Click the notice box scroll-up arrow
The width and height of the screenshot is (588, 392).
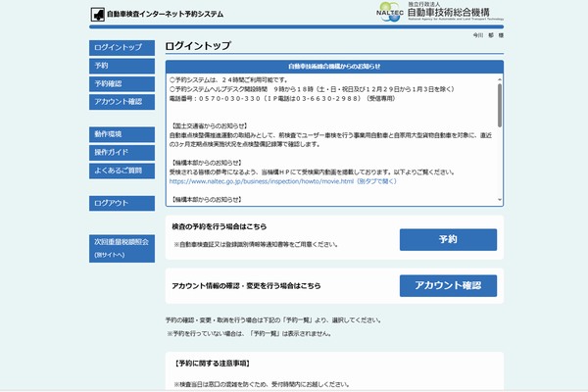click(x=500, y=79)
